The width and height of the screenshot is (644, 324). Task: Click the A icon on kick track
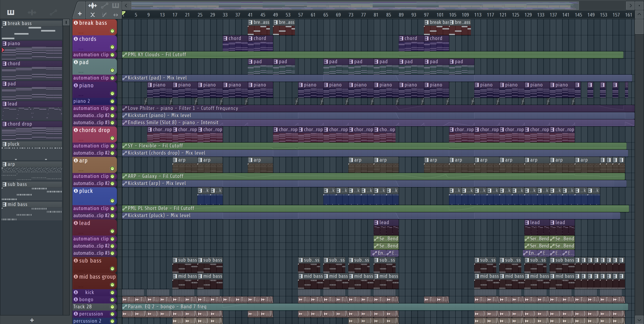pos(76,292)
